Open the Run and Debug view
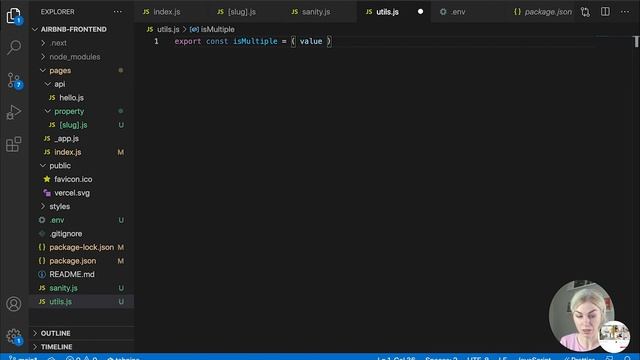The height and width of the screenshot is (360, 640). coord(13,112)
